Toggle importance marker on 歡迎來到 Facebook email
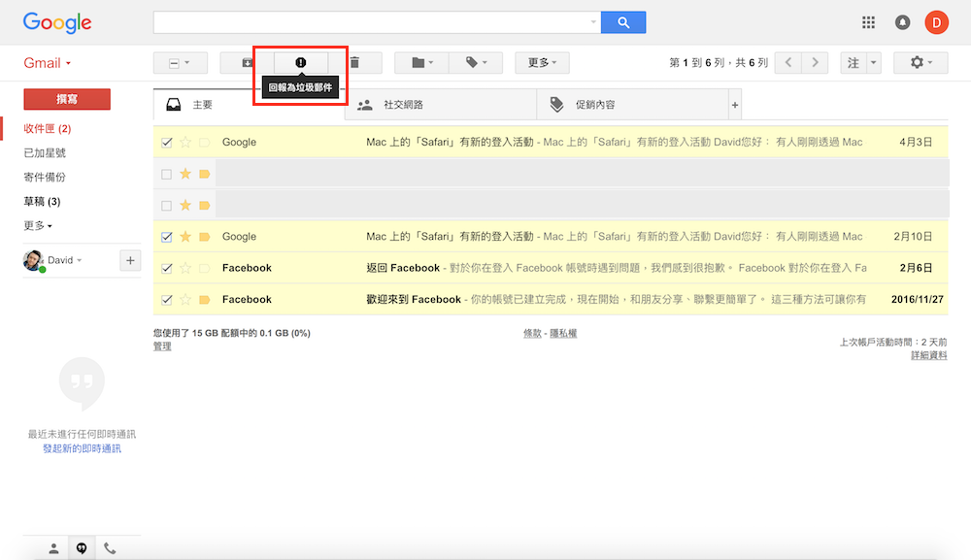This screenshot has width=971, height=560. (204, 300)
